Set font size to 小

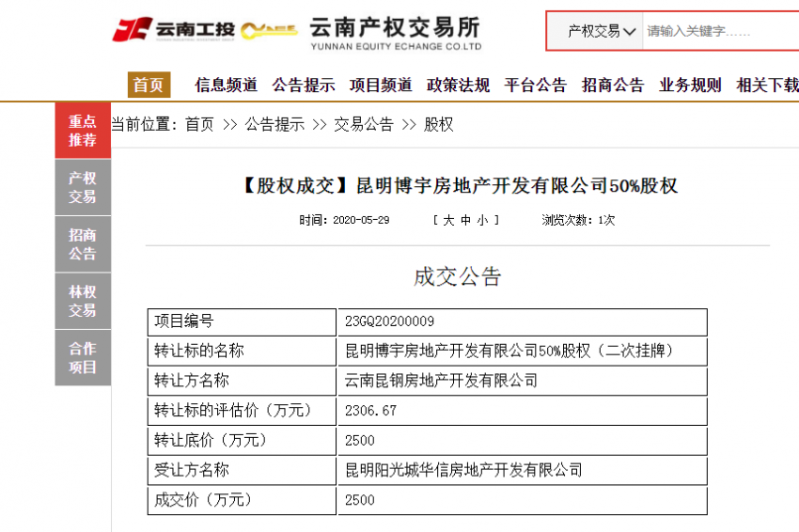pos(482,220)
